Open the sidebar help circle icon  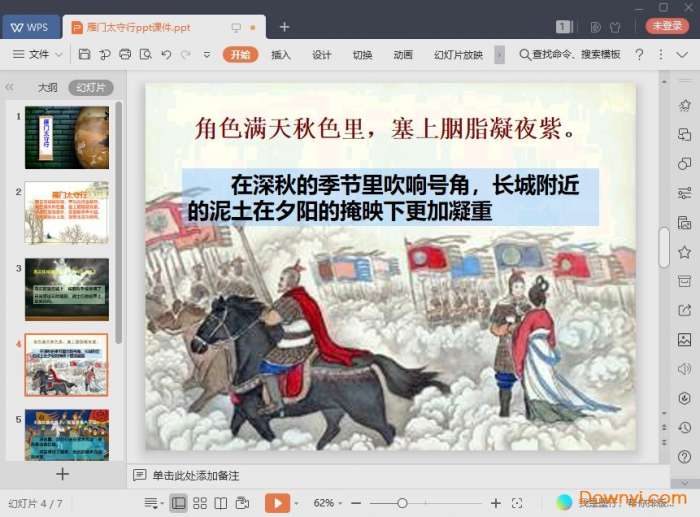click(x=684, y=456)
